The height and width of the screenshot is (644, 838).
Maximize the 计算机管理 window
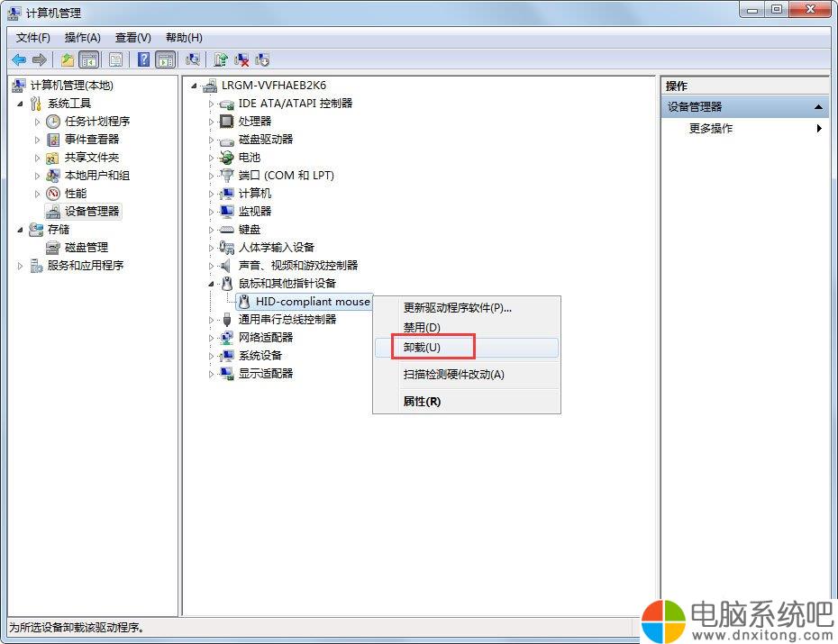tap(777, 10)
